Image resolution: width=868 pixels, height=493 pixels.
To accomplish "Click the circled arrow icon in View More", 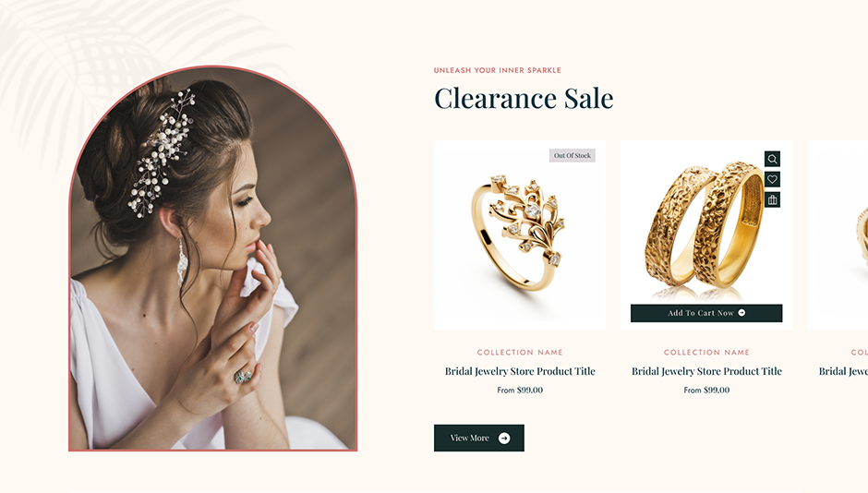I will click(x=504, y=439).
